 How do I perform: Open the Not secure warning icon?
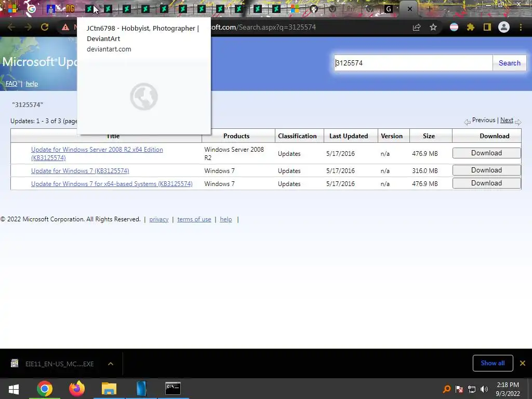coord(65,27)
